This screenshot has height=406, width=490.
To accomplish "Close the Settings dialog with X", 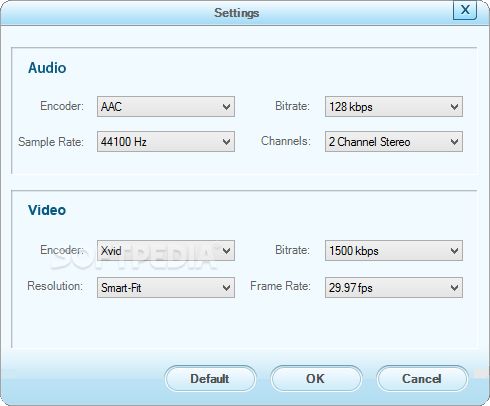I will [465, 10].
